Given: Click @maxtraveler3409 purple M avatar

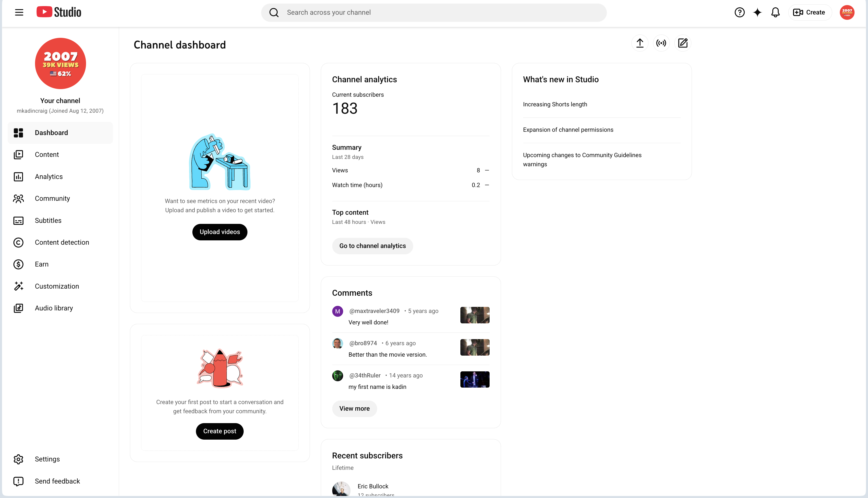Looking at the screenshot, I should coord(338,311).
